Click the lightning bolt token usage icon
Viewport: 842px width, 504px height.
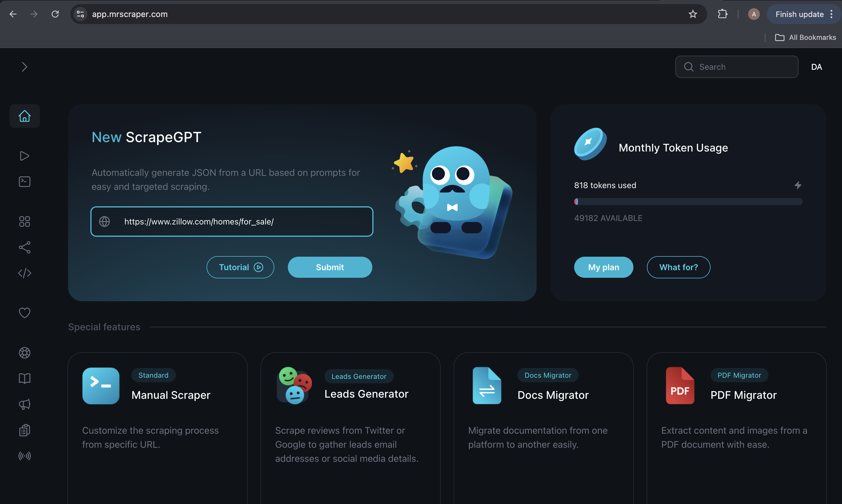798,185
